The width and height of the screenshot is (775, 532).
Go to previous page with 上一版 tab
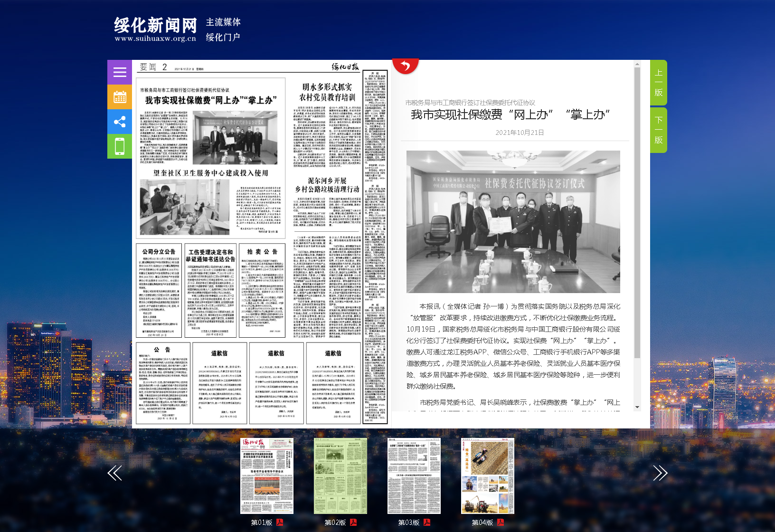click(x=659, y=83)
